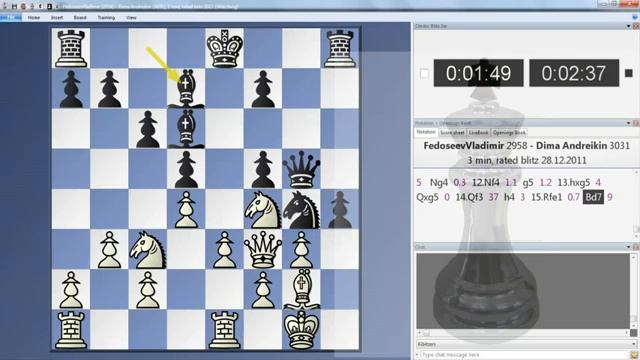Image resolution: width=640 pixels, height=360 pixels.
Task: Jump to move 14.Qf3 in notation
Action: (x=469, y=197)
